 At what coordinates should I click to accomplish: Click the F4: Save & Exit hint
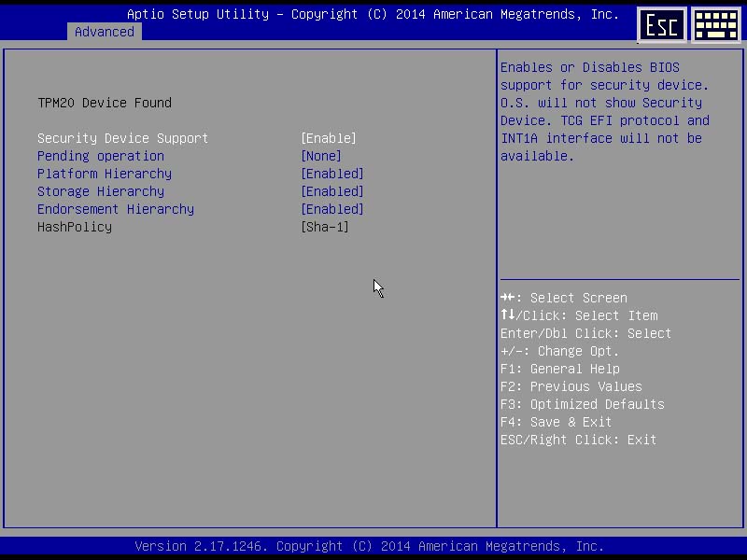click(556, 422)
